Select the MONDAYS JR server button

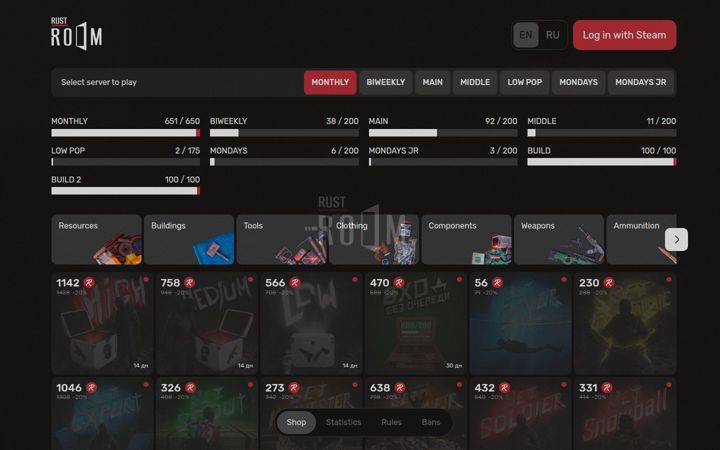pyautogui.click(x=641, y=82)
